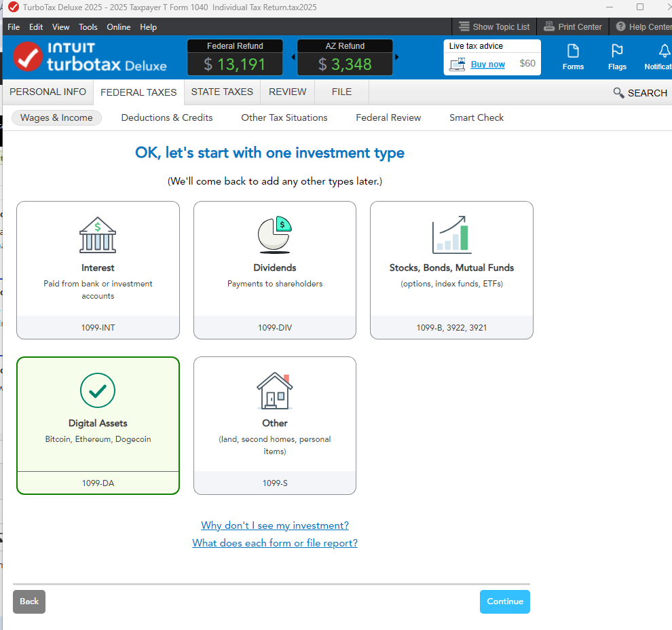Go to Deductions & Credits section
672x630 pixels.
167,117
